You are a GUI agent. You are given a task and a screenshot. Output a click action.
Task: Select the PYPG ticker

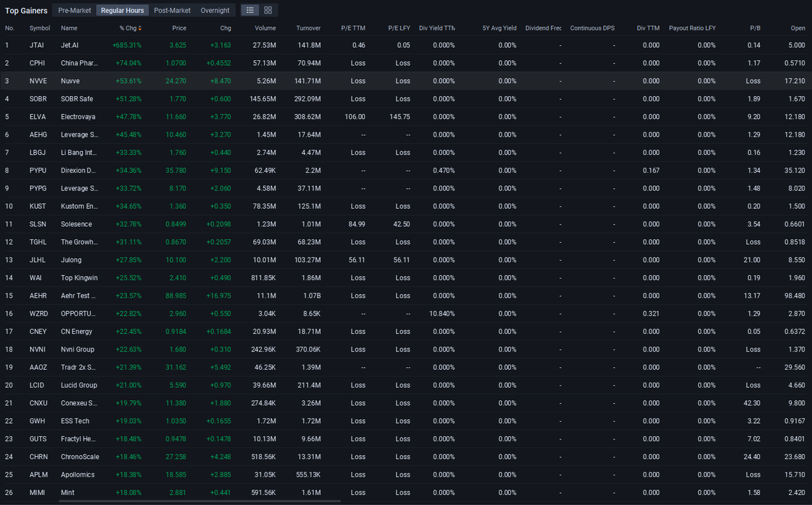pyautogui.click(x=38, y=188)
